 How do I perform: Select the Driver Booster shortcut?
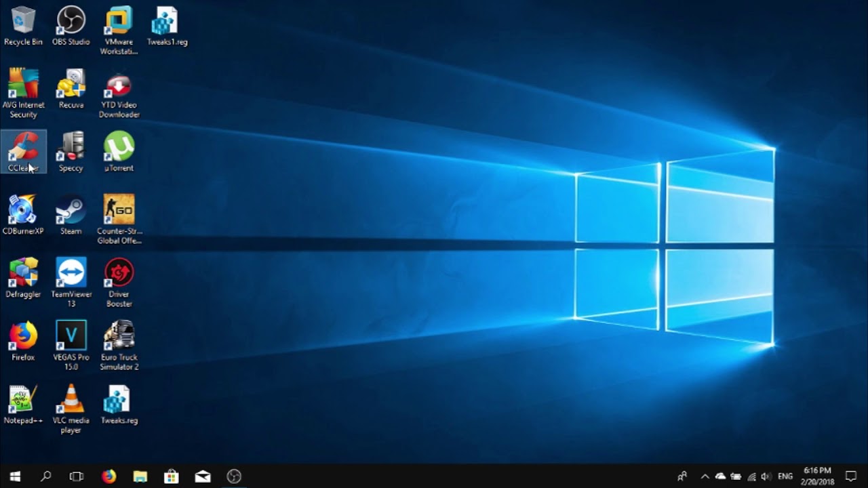(x=119, y=283)
